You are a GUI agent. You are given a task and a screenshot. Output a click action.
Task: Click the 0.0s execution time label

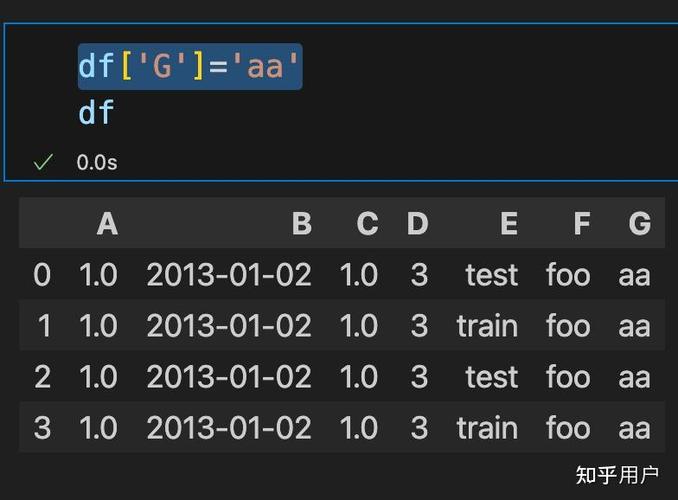point(97,162)
